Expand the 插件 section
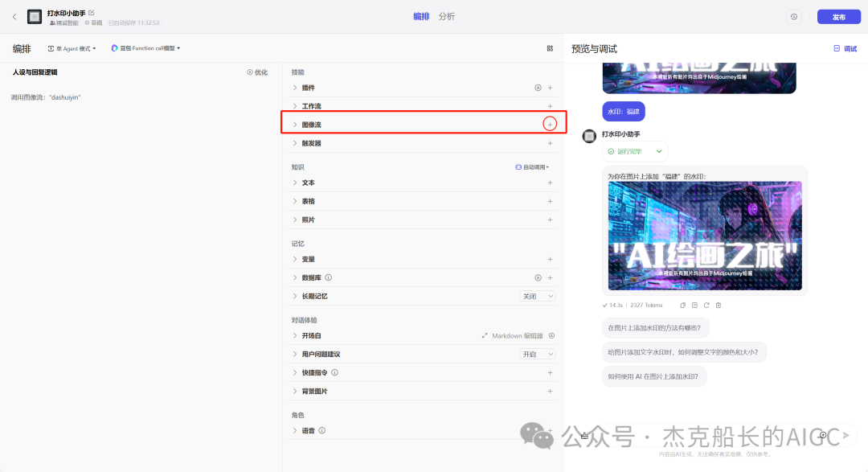The image size is (868, 472). [294, 88]
